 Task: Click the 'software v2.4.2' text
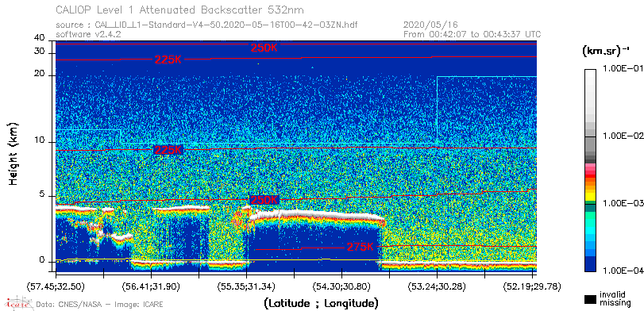[88, 34]
